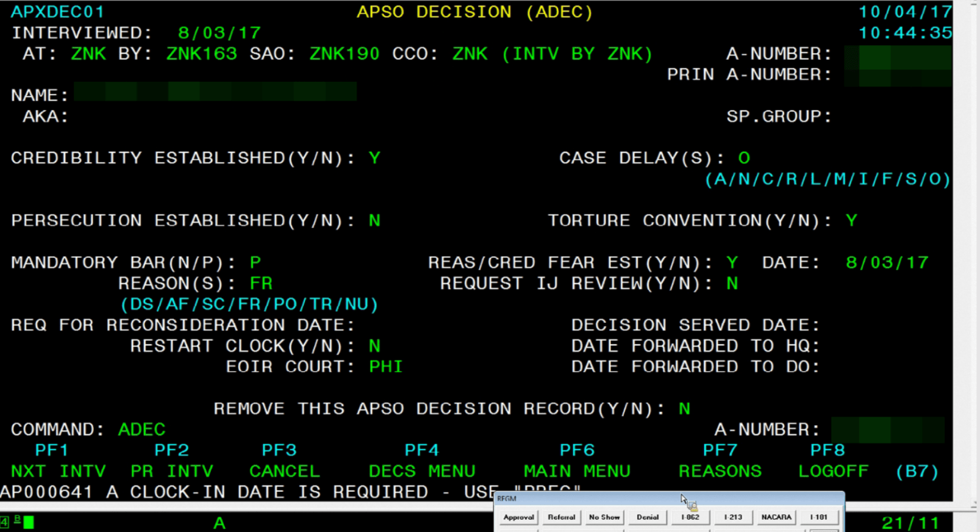Click the (A/N/C/R/L/M/I/F/S/O) delay codes hint
Image resolution: width=980 pixels, height=532 pixels.
828,179
